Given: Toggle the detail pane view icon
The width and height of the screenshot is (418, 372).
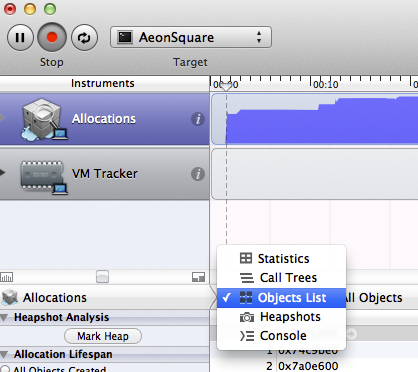Looking at the screenshot, I should click(x=198, y=277).
